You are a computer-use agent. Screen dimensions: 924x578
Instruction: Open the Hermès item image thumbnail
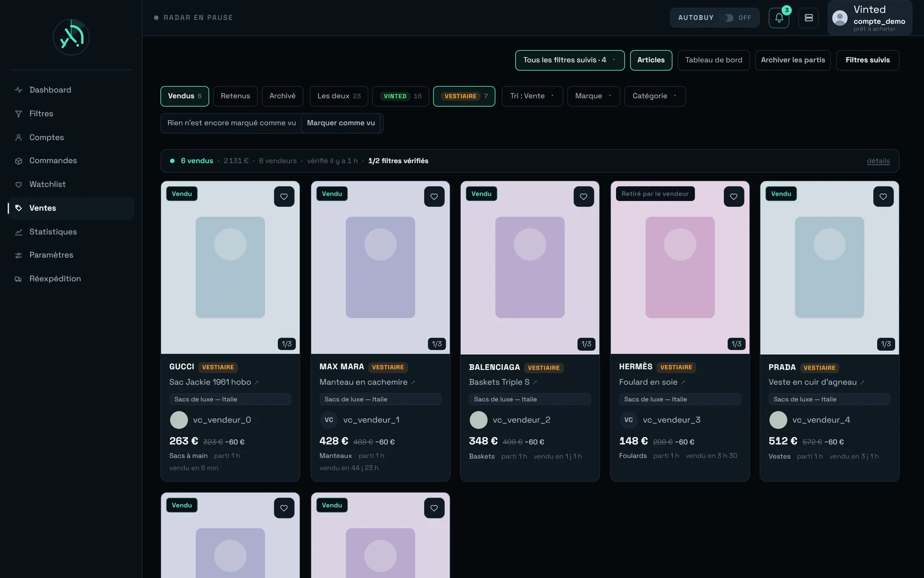(x=680, y=268)
